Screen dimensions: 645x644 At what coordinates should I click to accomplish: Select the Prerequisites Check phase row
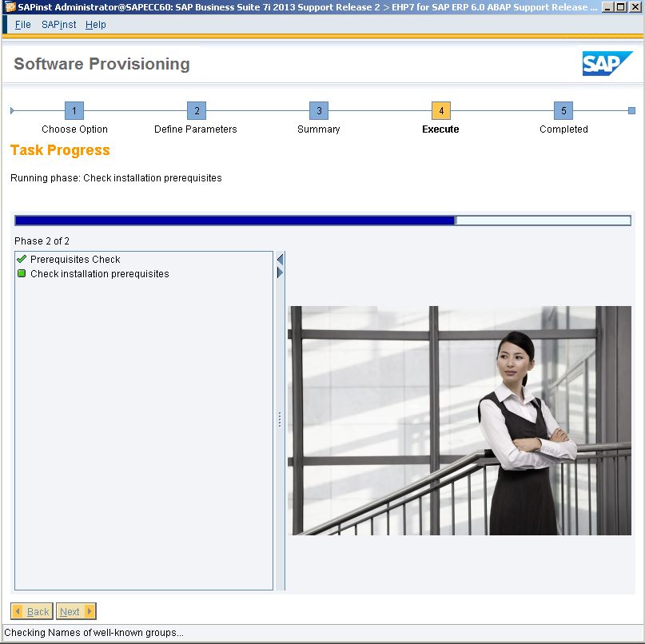(x=144, y=260)
